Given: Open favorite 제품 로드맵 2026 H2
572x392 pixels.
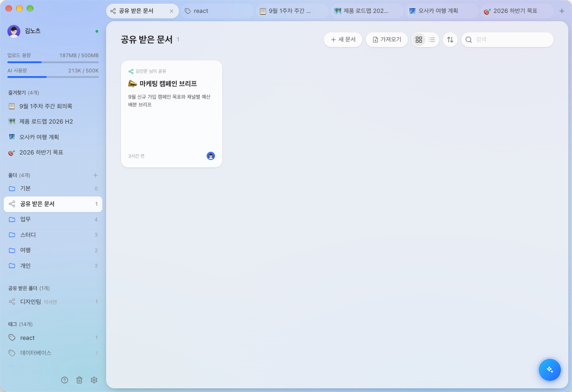Looking at the screenshot, I should coord(53,122).
